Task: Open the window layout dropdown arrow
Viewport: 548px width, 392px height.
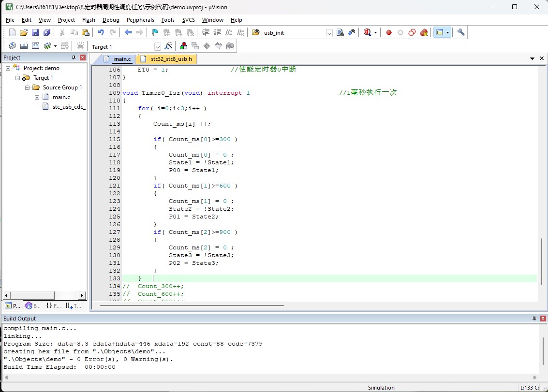Action: 448,33
